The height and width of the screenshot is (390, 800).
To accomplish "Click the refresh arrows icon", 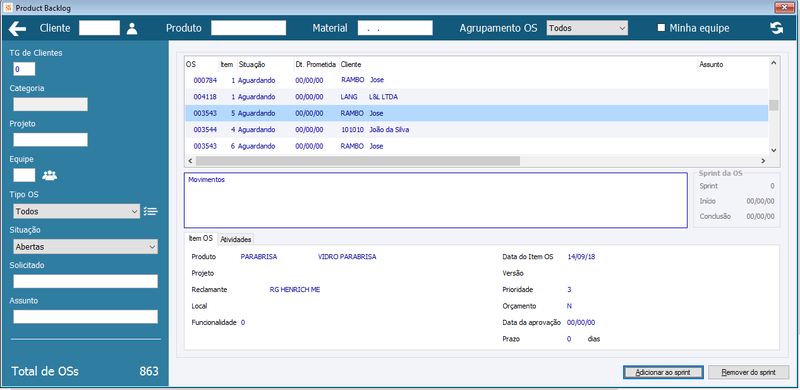I will (x=777, y=29).
